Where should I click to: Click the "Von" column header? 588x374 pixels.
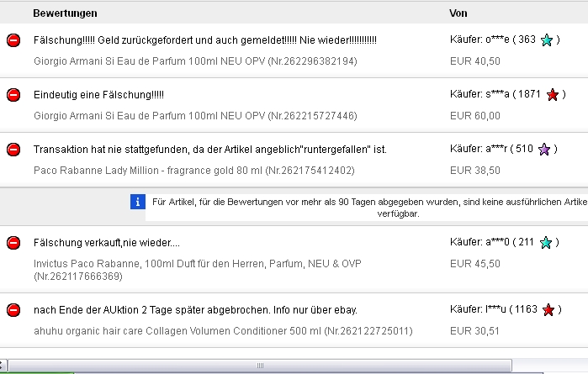[x=459, y=13]
